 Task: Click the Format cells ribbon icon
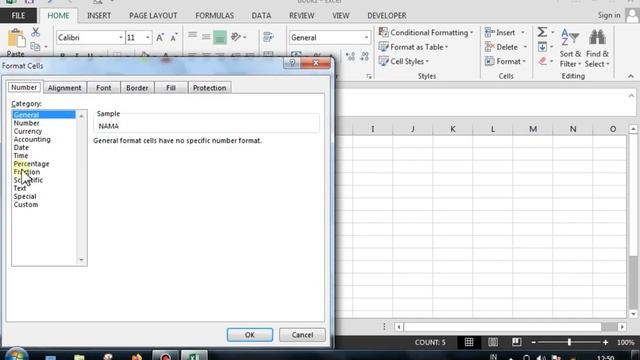coord(489,61)
